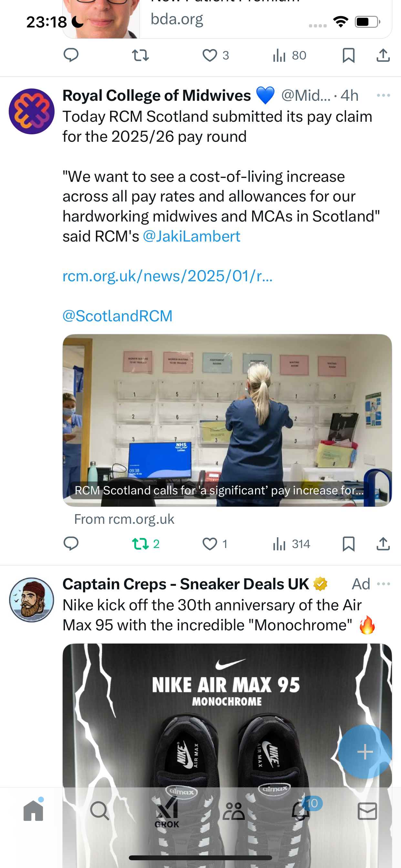Tap the compose new post plus button
The height and width of the screenshot is (868, 401).
click(365, 752)
